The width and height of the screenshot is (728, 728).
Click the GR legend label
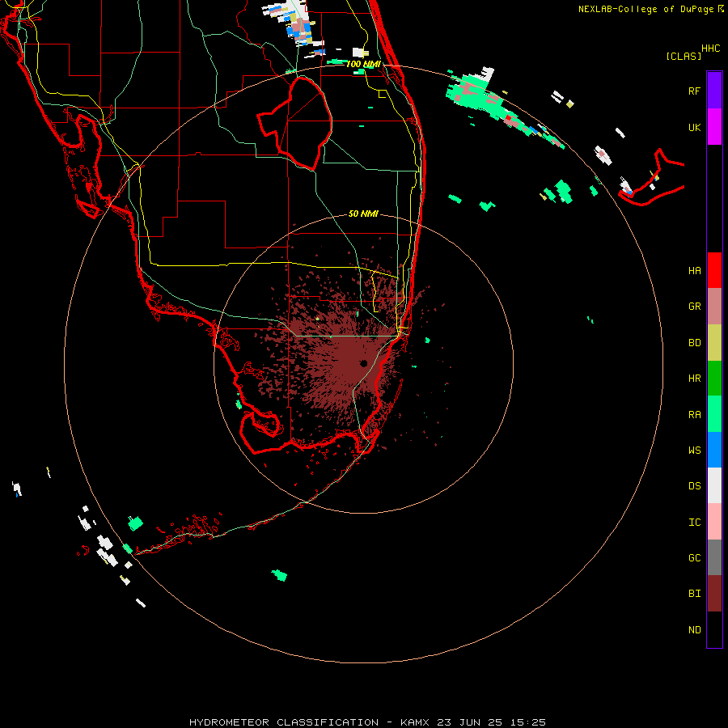[x=694, y=307]
